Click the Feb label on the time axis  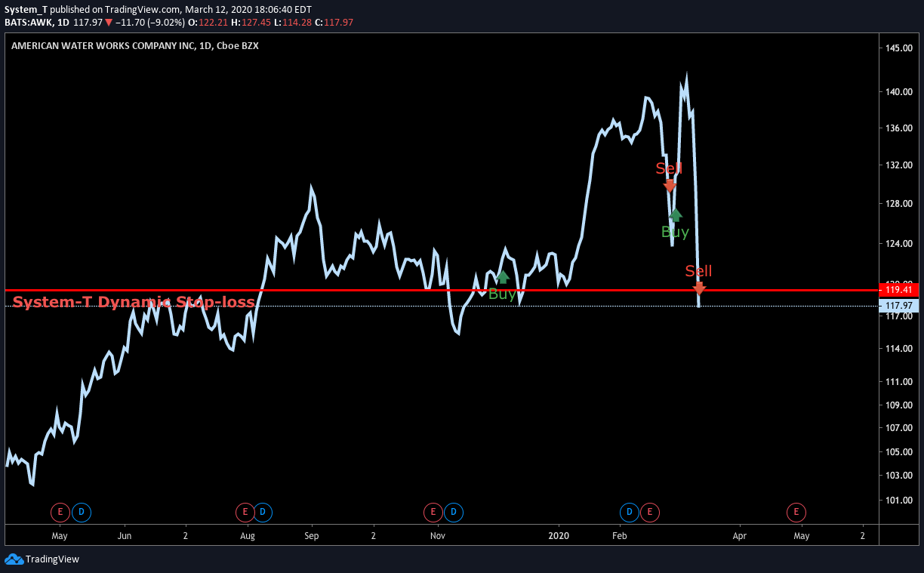click(x=620, y=536)
